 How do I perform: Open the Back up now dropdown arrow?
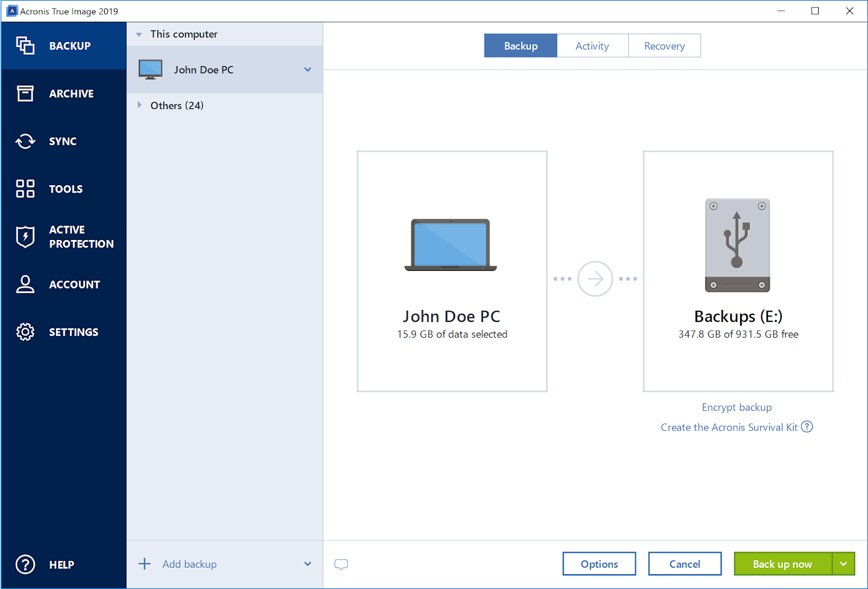844,564
